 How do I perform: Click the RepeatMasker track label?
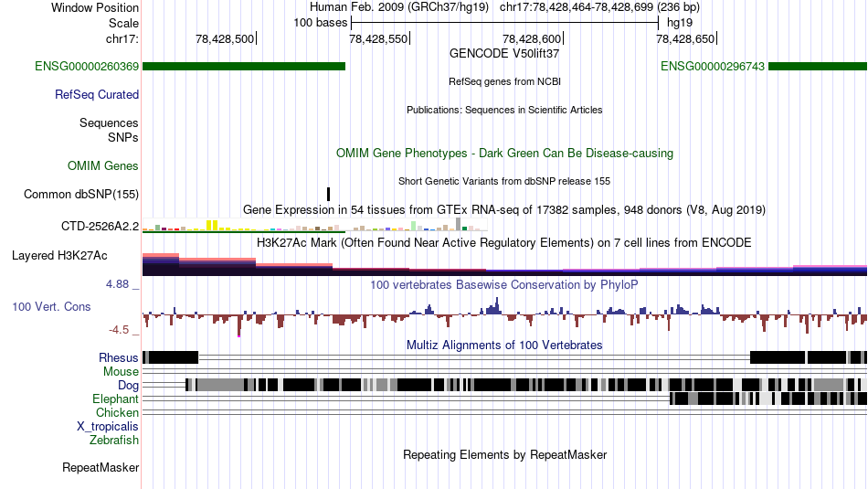click(x=101, y=467)
